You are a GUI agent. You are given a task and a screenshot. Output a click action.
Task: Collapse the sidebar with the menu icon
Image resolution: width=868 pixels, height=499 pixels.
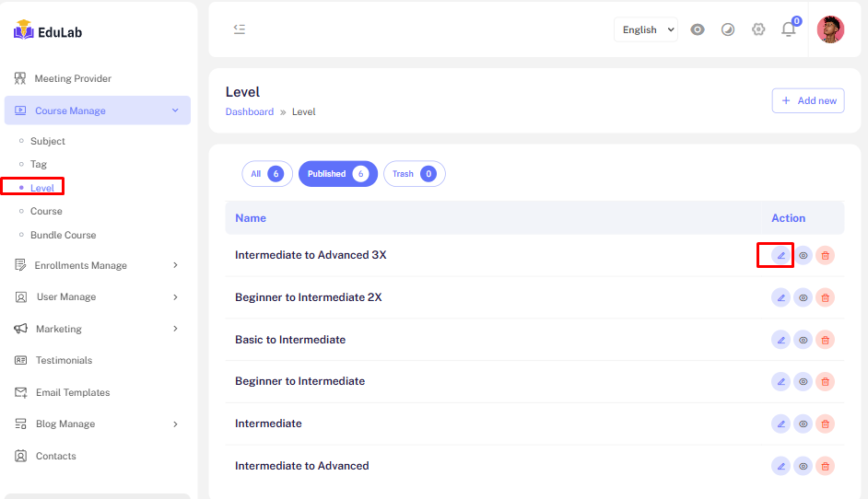[240, 29]
